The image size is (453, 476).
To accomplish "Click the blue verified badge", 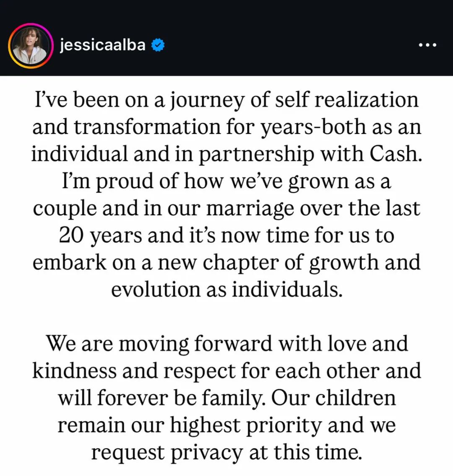I will click(x=158, y=45).
